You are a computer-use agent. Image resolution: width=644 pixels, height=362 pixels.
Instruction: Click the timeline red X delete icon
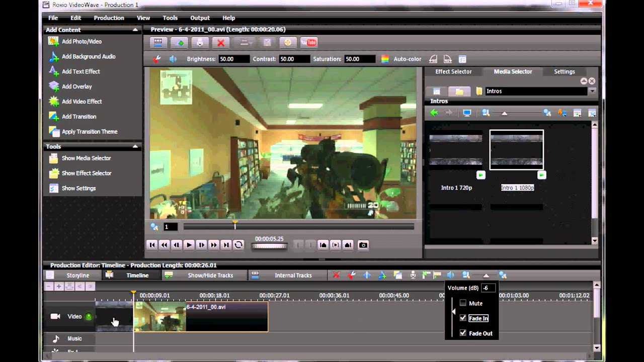point(336,275)
